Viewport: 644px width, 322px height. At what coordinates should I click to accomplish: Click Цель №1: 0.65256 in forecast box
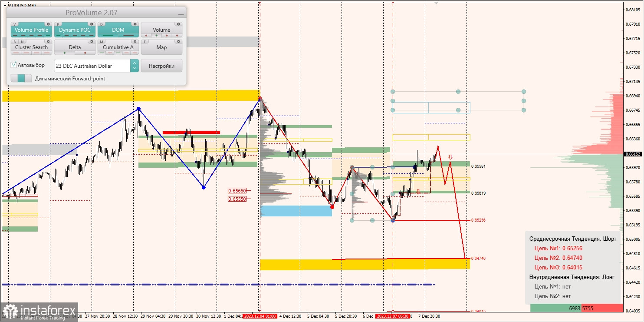click(x=558, y=248)
